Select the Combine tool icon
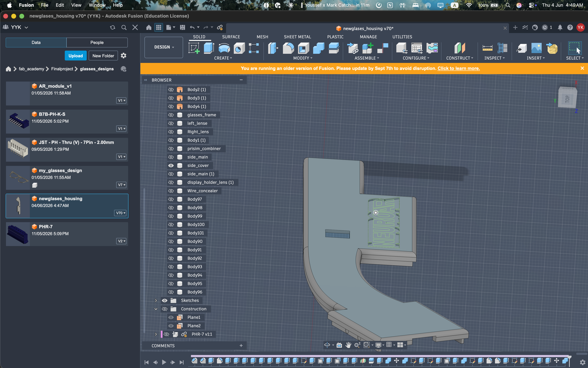 [x=318, y=48]
